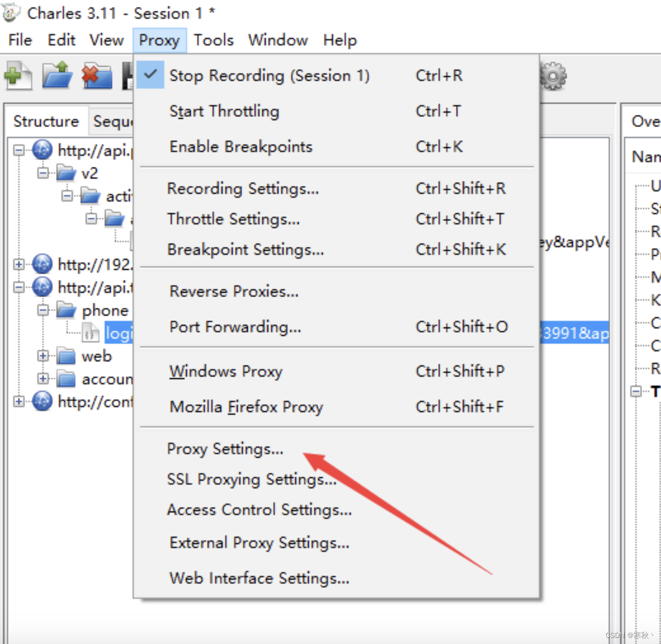Open Web Interface Settings... menu item
Screen dimensions: 661x644
tap(336, 578)
